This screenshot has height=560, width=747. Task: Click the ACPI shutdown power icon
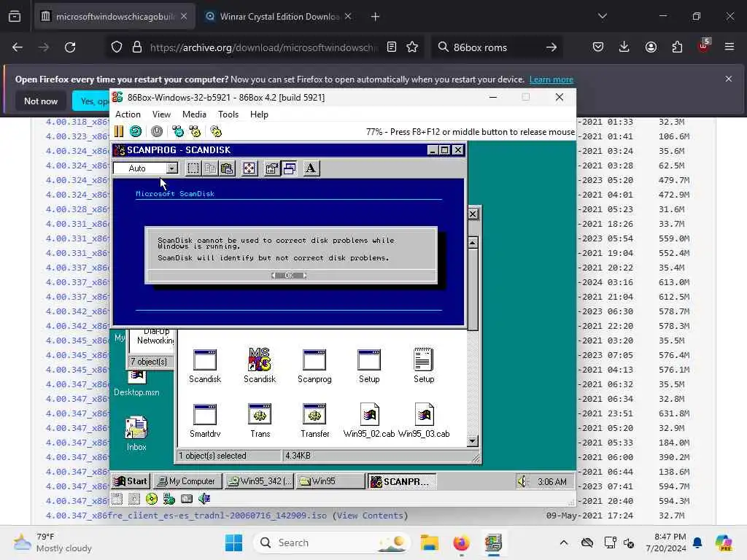157,131
